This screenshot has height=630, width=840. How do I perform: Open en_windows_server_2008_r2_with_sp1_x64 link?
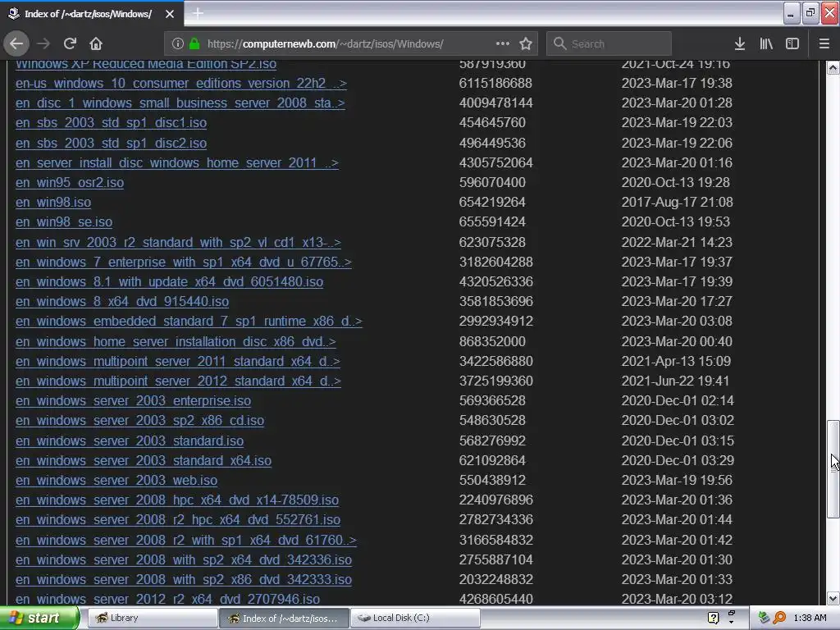click(x=186, y=540)
